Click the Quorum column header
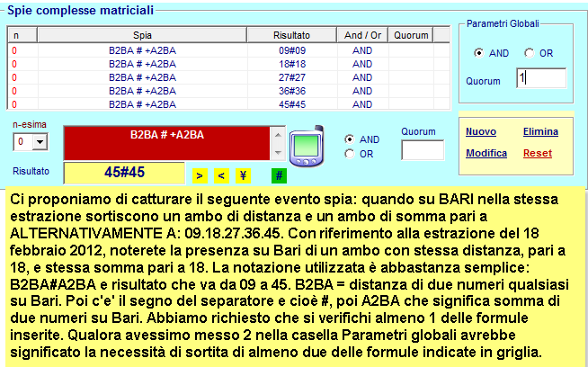 411,35
